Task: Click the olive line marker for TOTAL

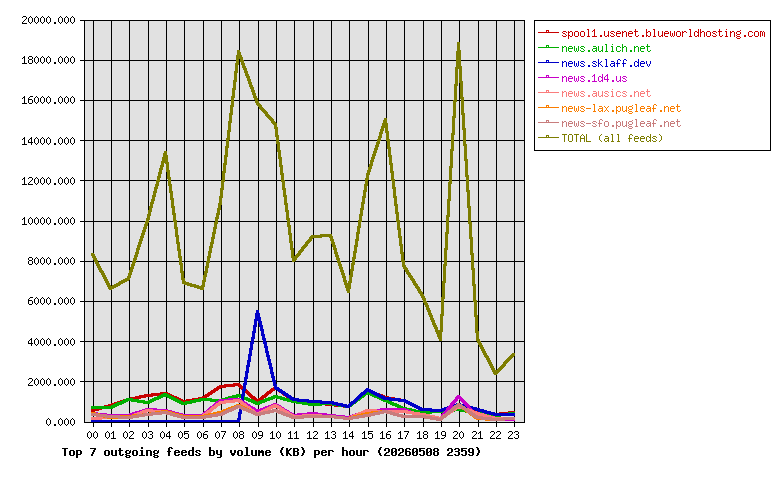Action: click(x=548, y=137)
